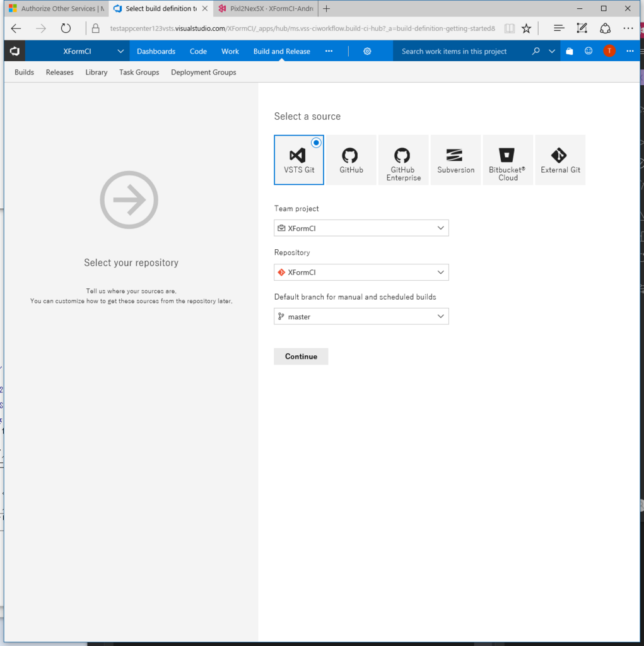Select VSTS Git as the source
Viewport: 644px width, 646px height.
(299, 160)
